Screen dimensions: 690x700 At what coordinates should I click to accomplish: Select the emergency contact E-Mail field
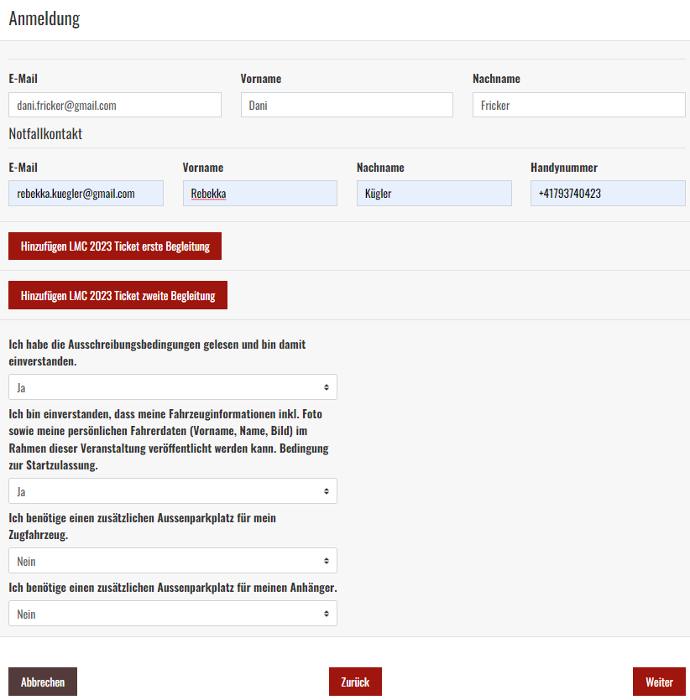[86, 194]
